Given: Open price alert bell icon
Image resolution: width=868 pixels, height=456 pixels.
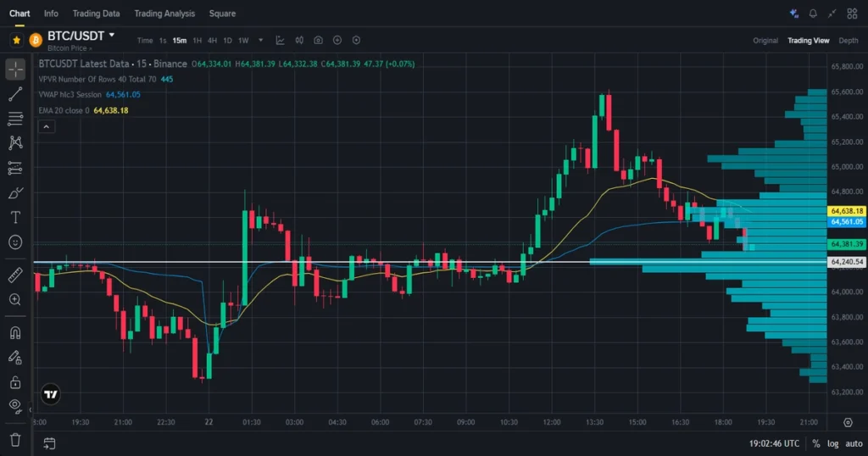Looking at the screenshot, I should coord(813,14).
